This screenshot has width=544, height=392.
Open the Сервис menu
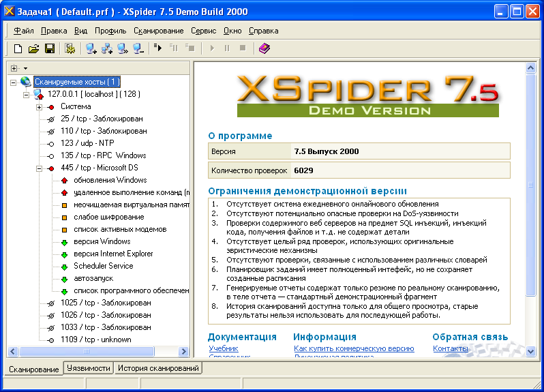point(203,31)
